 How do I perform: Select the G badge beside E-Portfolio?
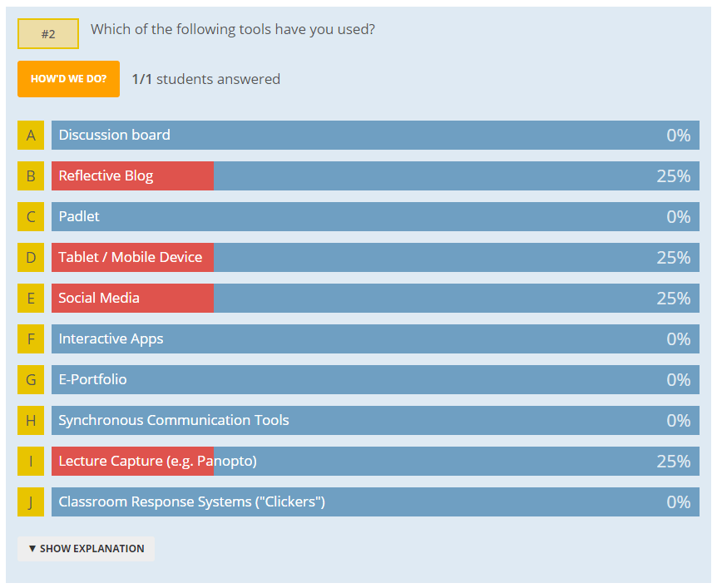click(x=32, y=380)
